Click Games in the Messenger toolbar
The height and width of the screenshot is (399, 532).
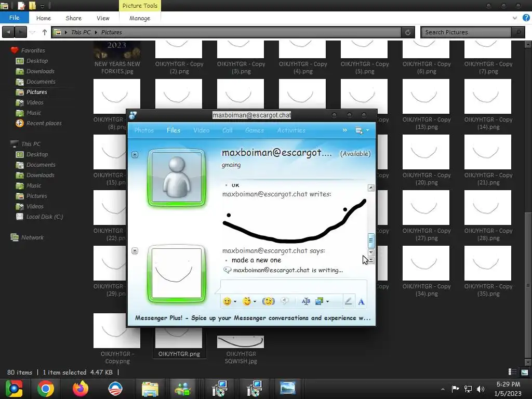coord(255,130)
